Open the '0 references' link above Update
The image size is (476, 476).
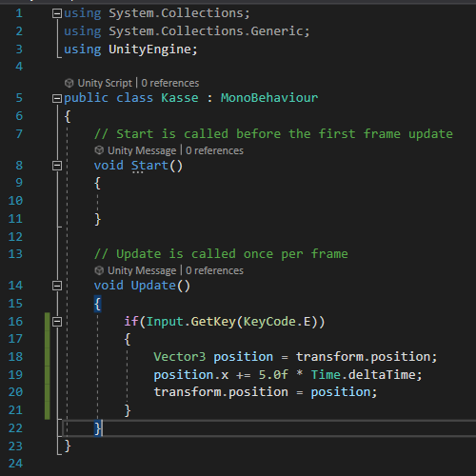214,270
